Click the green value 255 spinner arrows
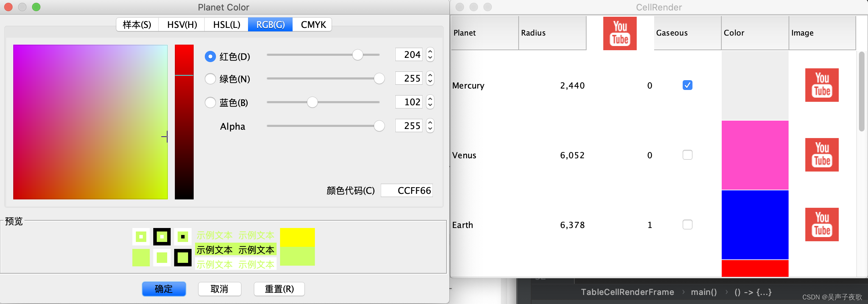868x304 pixels. (430, 78)
